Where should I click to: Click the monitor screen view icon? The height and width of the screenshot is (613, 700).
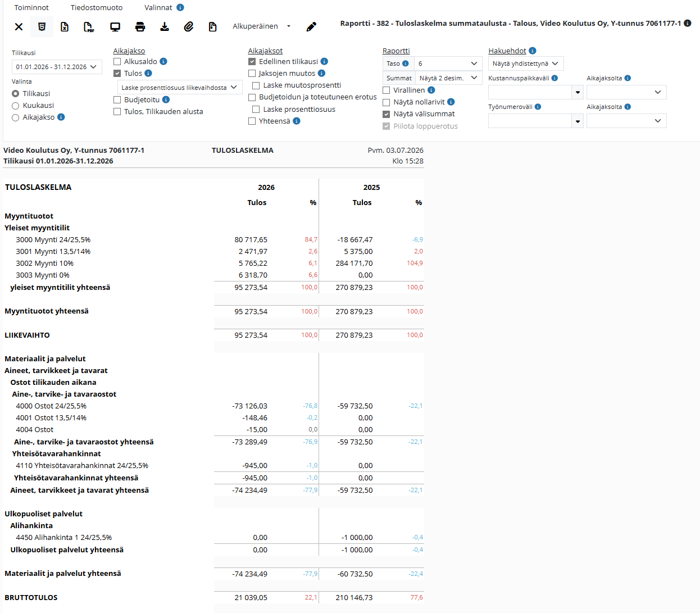tap(115, 26)
